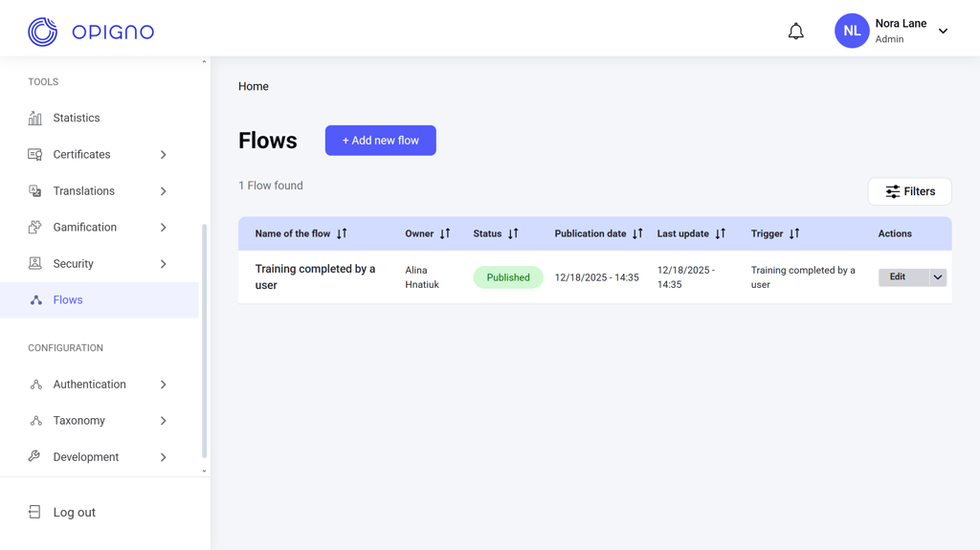This screenshot has height=550, width=980.
Task: Click the Opigno logo
Action: (91, 32)
